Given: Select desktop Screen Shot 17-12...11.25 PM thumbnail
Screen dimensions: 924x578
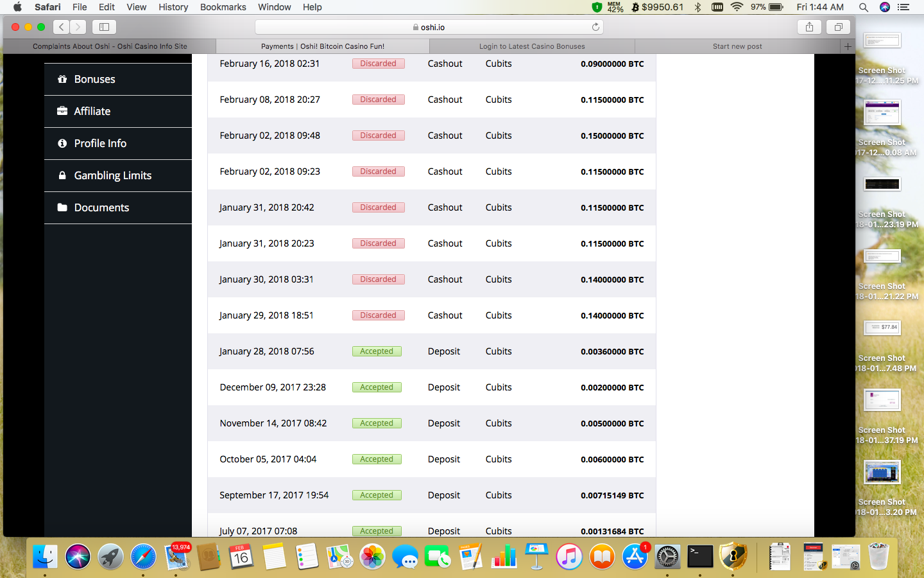Looking at the screenshot, I should click(x=882, y=40).
